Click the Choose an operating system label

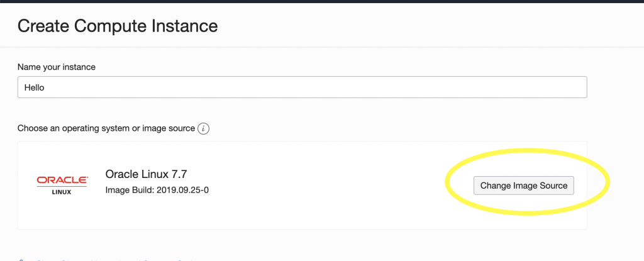pos(106,128)
